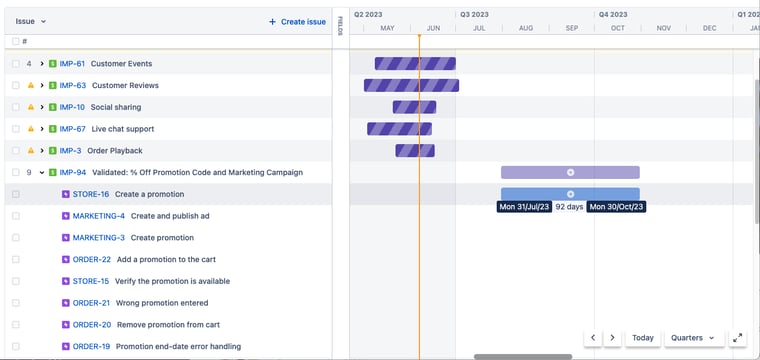Check the IMP-94 row checkbox
The width and height of the screenshot is (760, 360).
(16, 172)
